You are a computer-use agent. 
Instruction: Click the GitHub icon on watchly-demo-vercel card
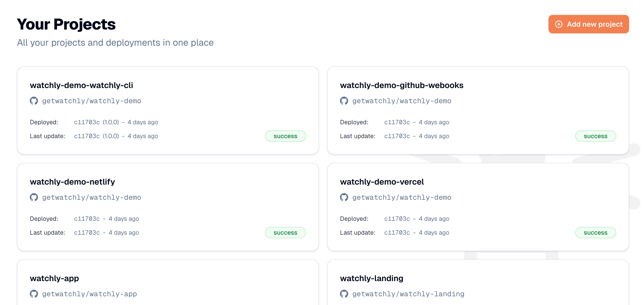344,197
